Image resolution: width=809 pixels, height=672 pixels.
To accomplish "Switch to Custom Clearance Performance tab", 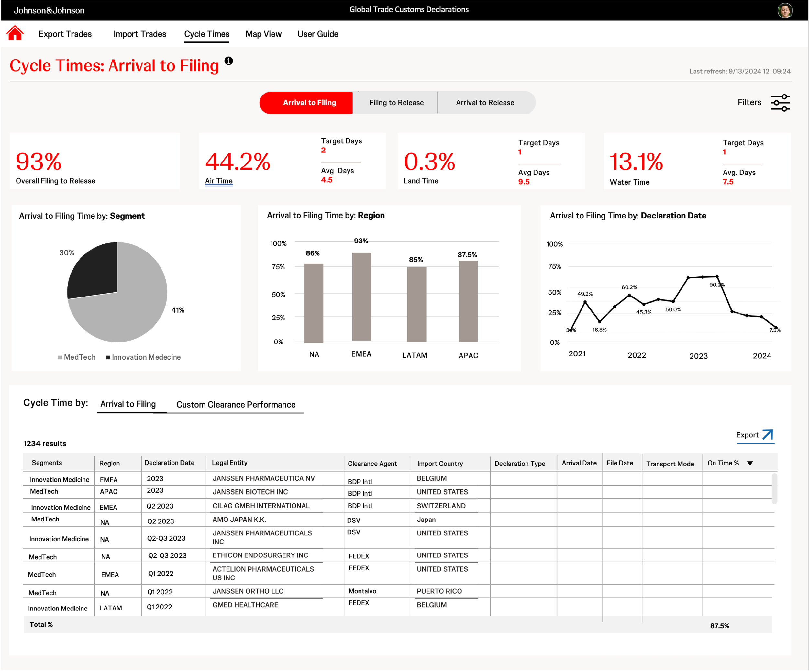I will point(236,405).
